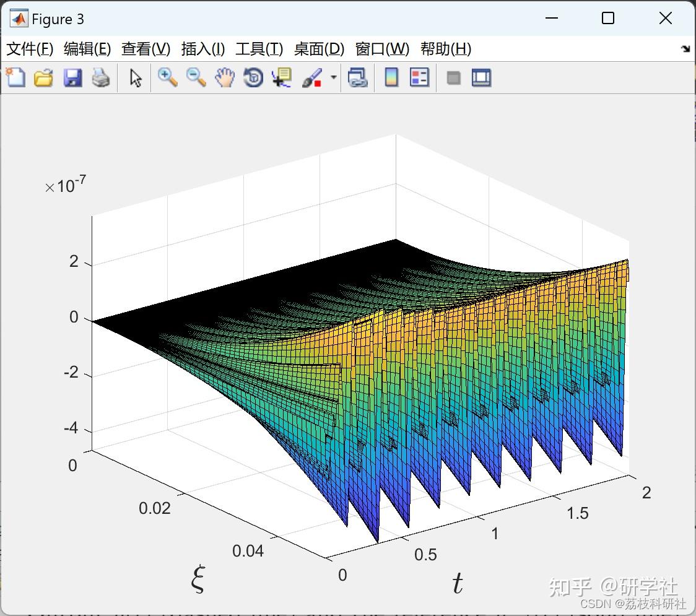Print the figure

pyautogui.click(x=101, y=77)
